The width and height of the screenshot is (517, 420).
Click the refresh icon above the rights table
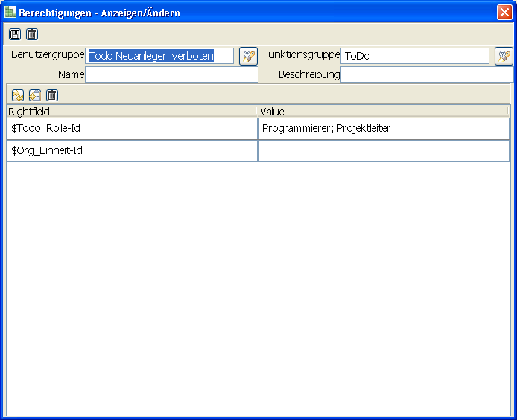pos(18,95)
